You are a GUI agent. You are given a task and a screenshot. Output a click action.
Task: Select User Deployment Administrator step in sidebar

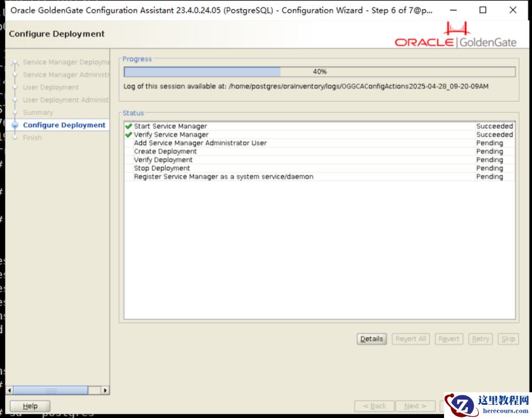tap(66, 100)
